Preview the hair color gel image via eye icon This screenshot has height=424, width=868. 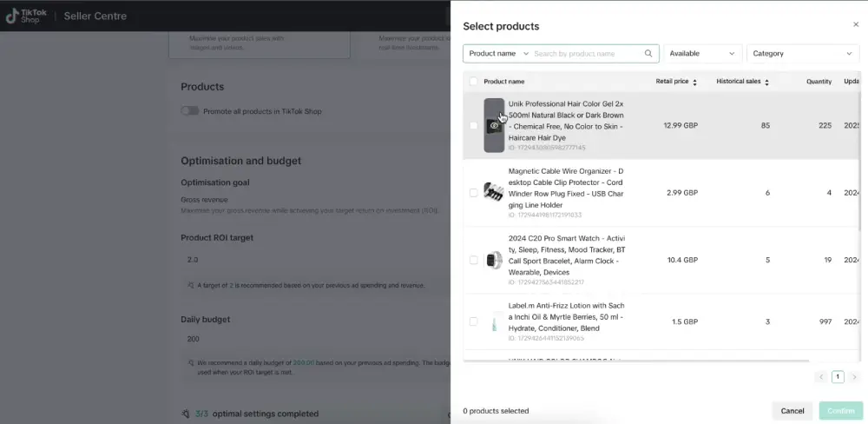[494, 125]
